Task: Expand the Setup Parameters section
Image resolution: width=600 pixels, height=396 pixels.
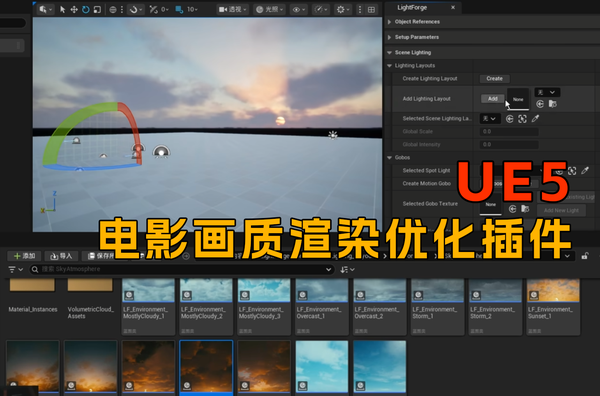Action: [389, 37]
